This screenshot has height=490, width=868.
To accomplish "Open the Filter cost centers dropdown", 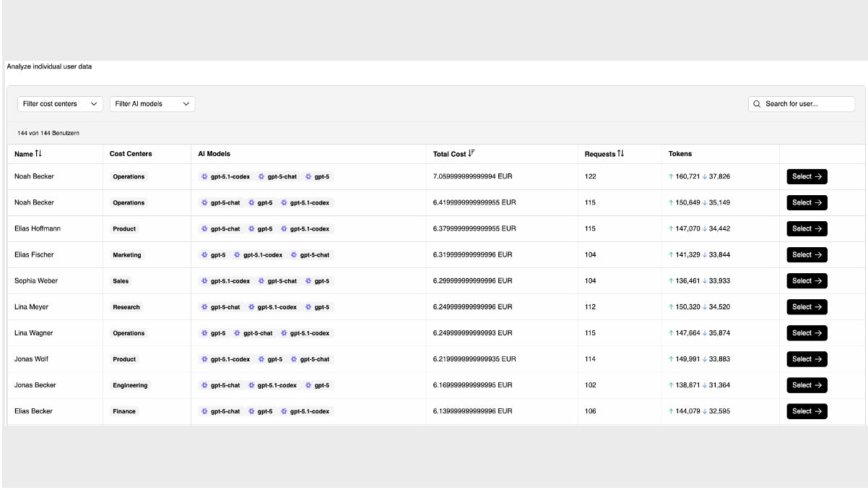I will coord(60,104).
